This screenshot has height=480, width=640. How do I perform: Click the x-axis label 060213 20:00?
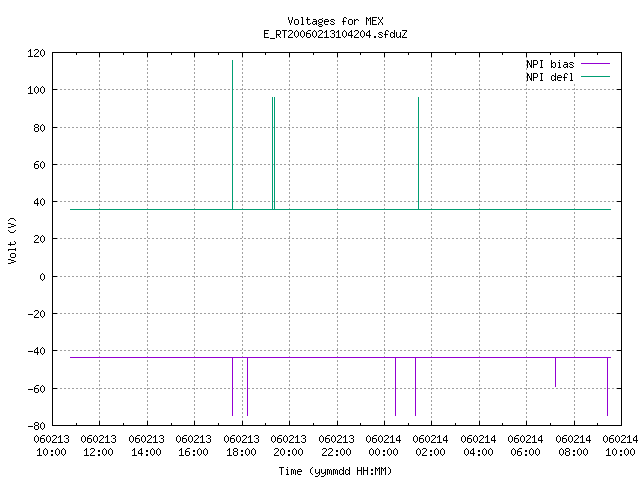[289, 446]
